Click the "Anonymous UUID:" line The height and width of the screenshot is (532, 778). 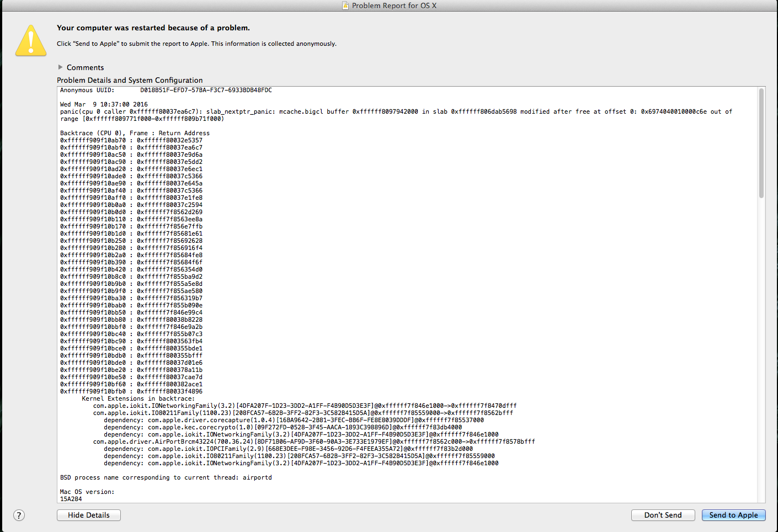tap(166, 90)
